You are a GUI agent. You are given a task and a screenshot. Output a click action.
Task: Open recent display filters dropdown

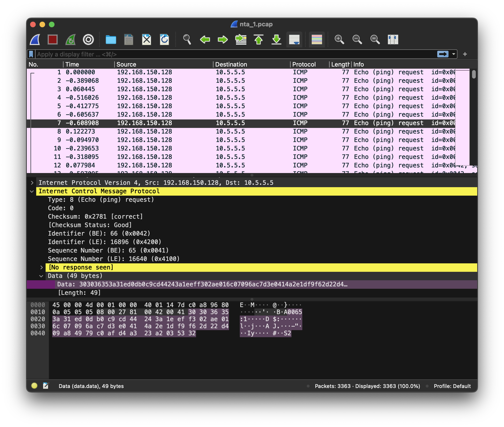(454, 54)
